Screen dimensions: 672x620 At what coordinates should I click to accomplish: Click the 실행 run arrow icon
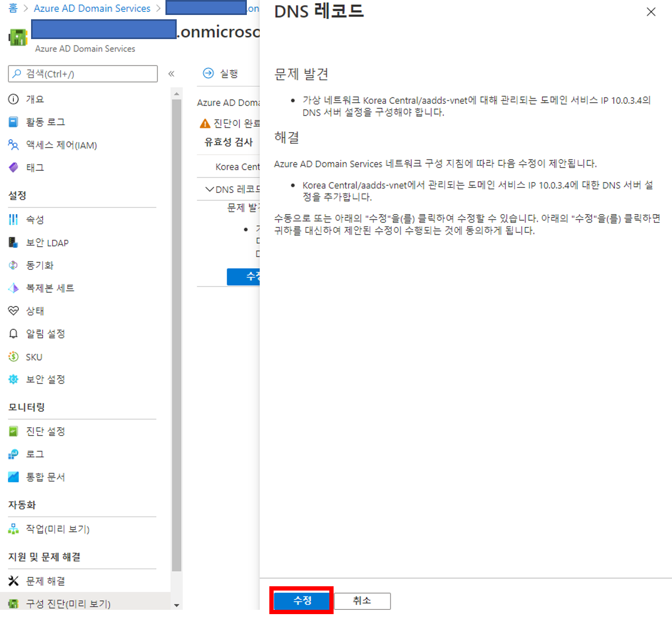pyautogui.click(x=208, y=73)
